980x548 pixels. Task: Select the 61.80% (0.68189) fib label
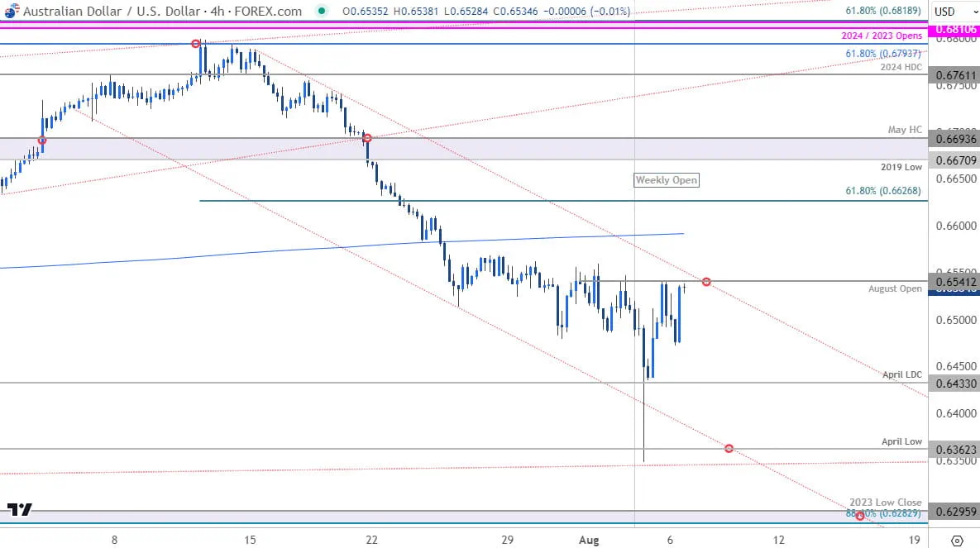tap(883, 12)
